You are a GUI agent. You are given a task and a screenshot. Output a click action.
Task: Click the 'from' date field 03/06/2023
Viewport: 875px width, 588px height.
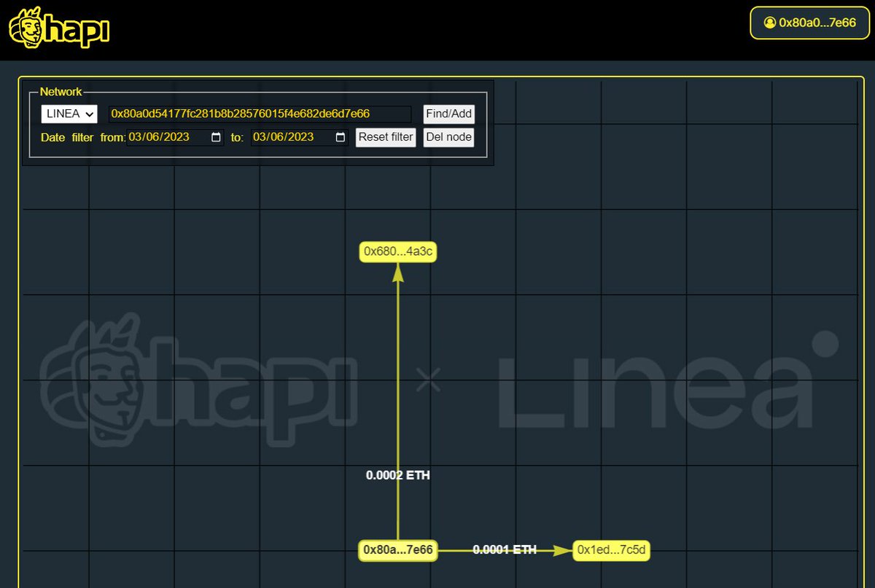[175, 137]
